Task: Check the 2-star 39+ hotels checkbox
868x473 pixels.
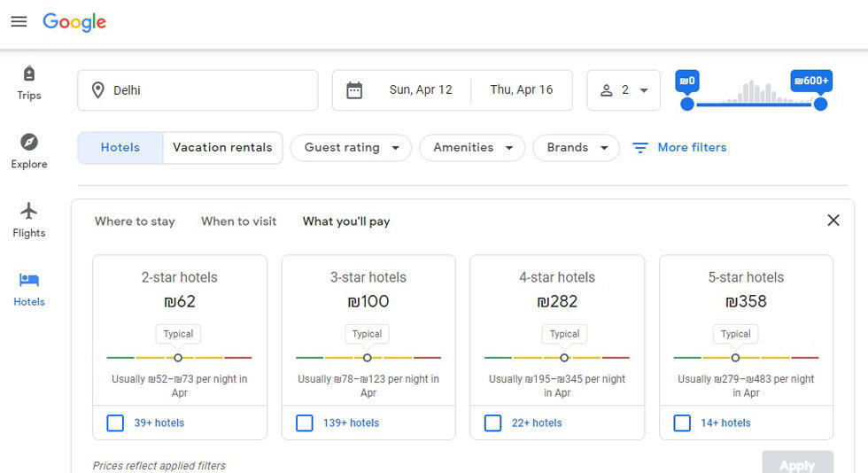Action: pyautogui.click(x=115, y=423)
